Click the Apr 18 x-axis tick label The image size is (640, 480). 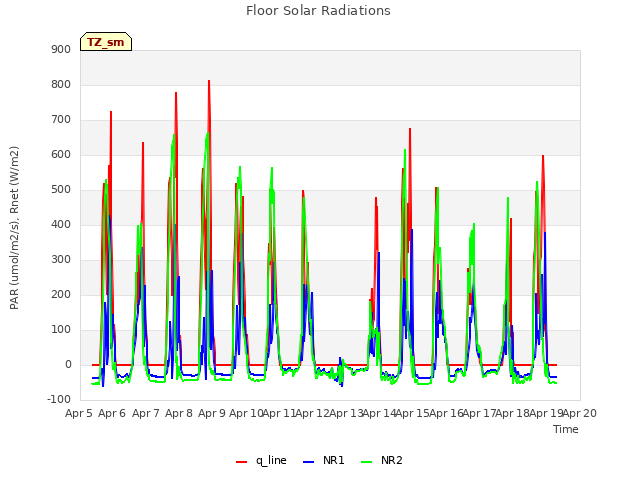(x=513, y=413)
